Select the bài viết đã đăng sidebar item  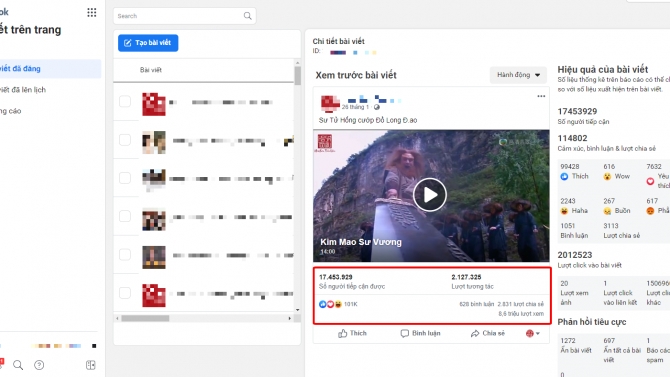[50, 68]
